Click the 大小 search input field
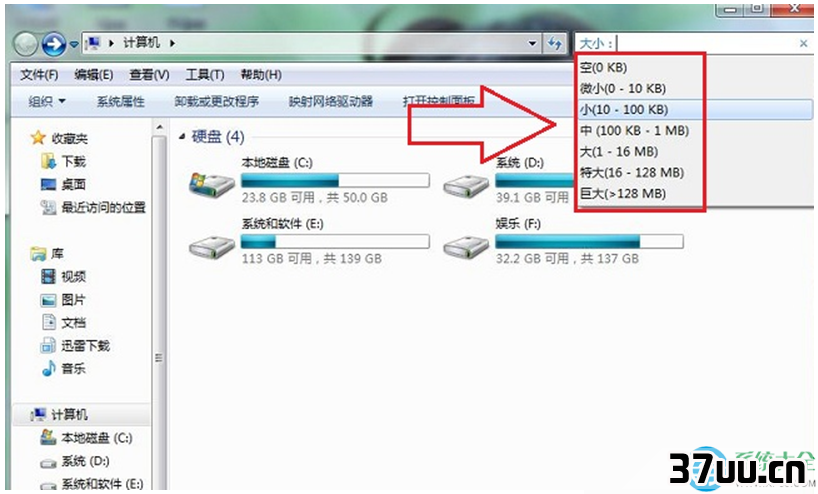818x494 pixels. [x=707, y=43]
